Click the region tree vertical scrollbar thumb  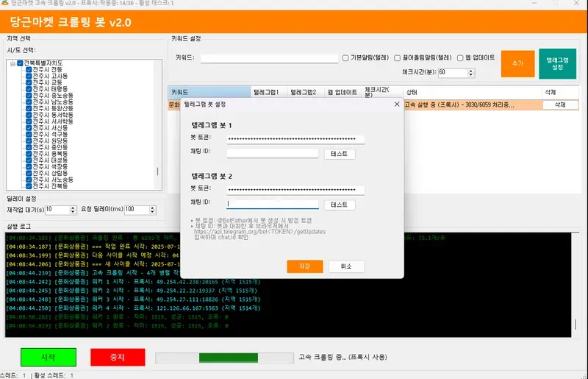tap(157, 171)
